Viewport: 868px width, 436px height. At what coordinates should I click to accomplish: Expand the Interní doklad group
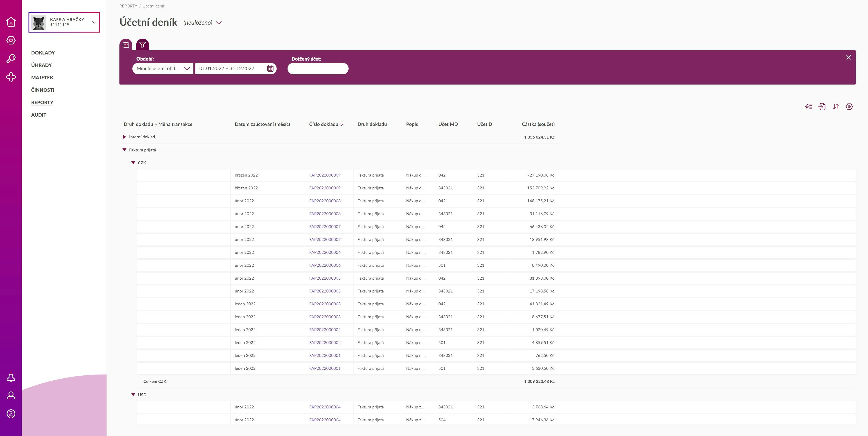[124, 137]
